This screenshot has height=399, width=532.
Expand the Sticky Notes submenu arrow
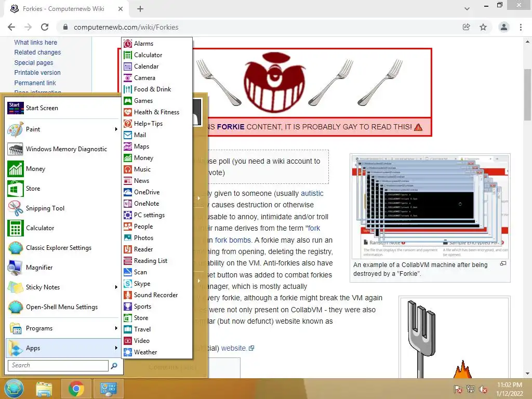point(116,287)
